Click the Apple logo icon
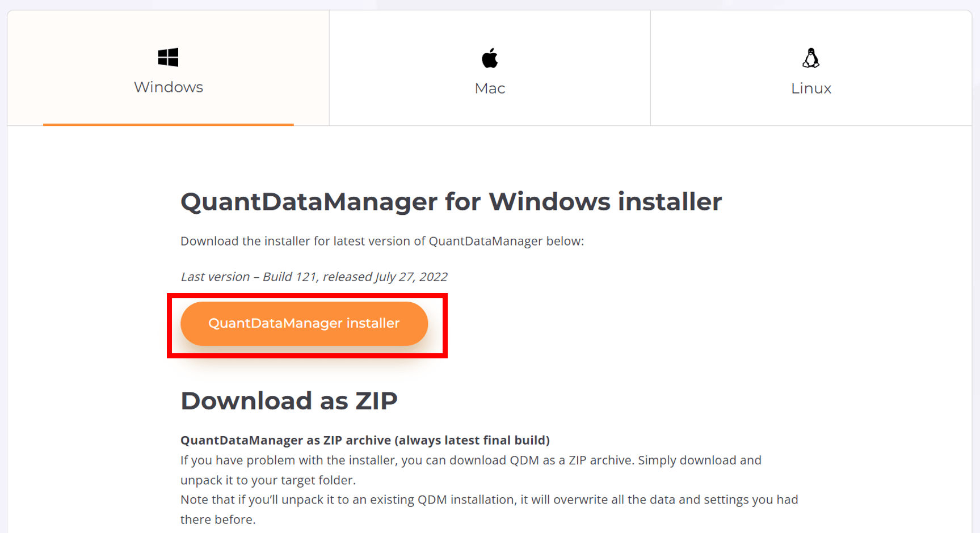 [490, 58]
